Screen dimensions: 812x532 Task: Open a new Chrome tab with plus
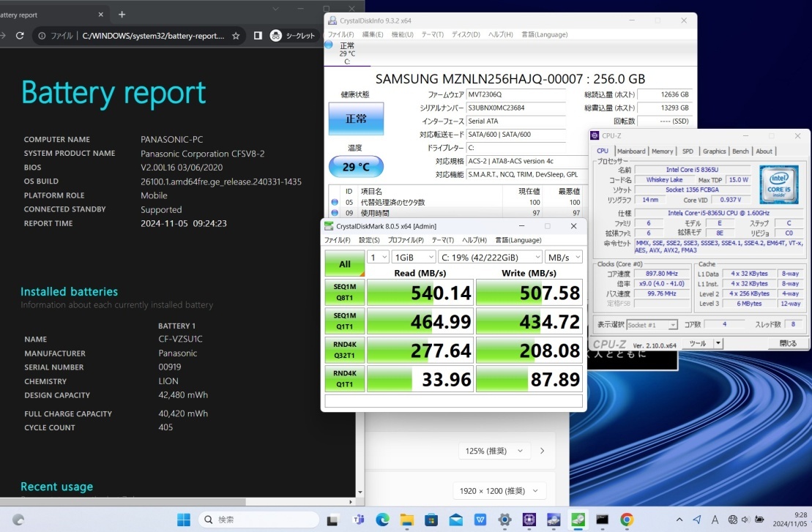122,15
